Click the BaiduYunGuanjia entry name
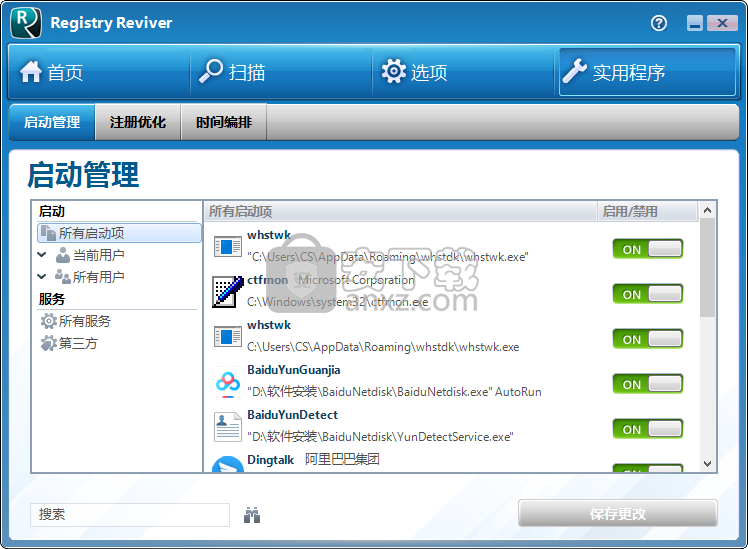The image size is (748, 549). click(294, 370)
